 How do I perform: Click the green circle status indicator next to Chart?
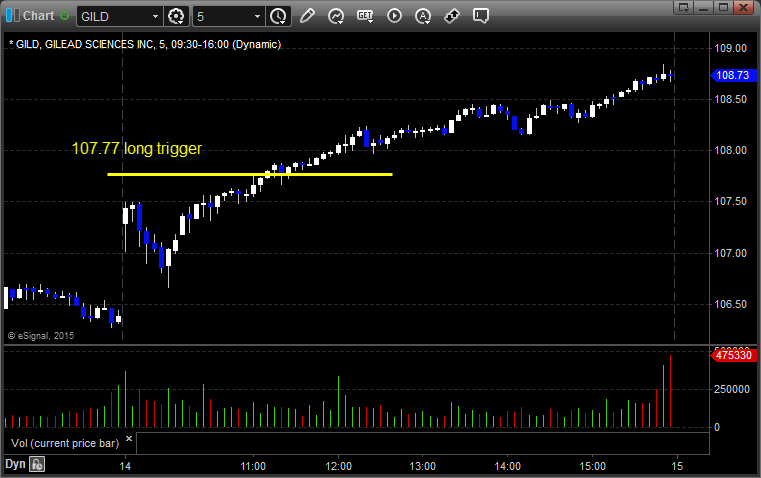pyautogui.click(x=64, y=16)
